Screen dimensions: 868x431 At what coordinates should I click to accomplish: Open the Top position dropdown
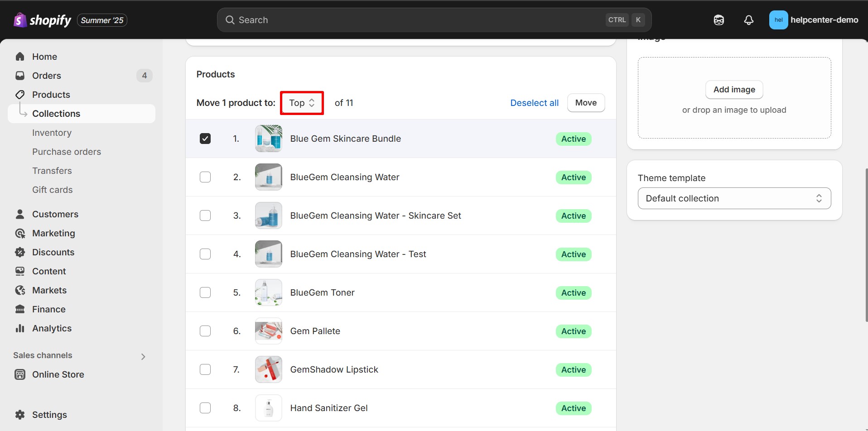(302, 103)
